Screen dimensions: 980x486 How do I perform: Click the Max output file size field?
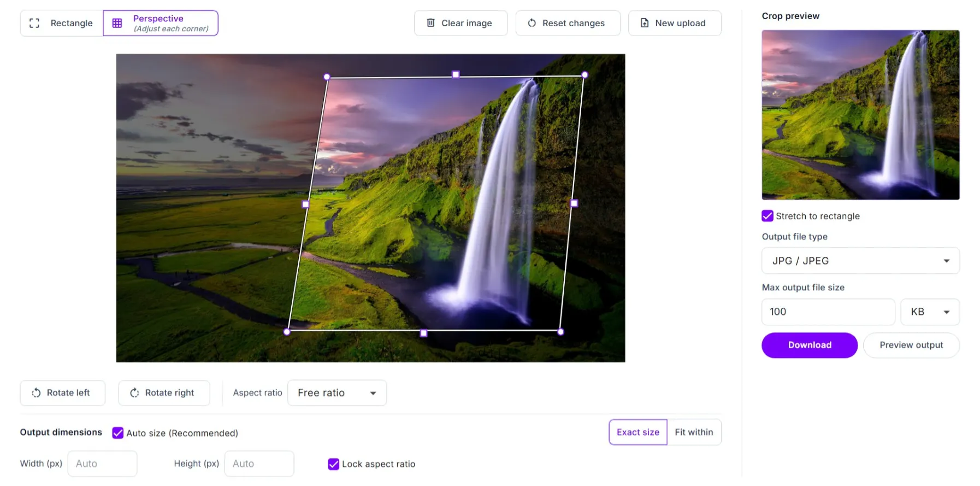click(828, 312)
